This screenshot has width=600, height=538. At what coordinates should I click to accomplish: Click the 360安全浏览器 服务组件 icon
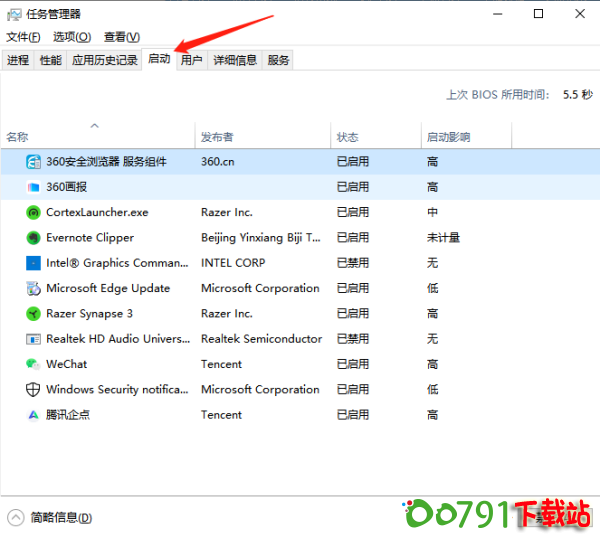point(33,162)
